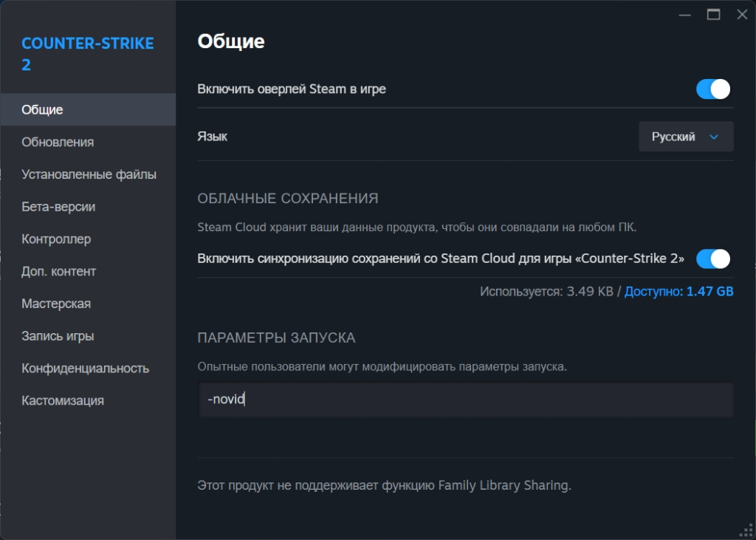Close the properties window
Viewport: 756px width, 540px height.
click(741, 14)
